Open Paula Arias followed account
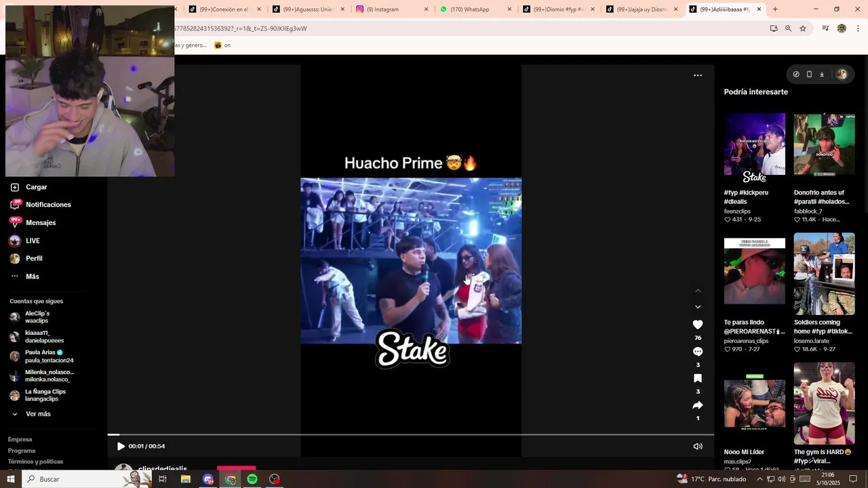This screenshot has width=868, height=488. (x=41, y=357)
